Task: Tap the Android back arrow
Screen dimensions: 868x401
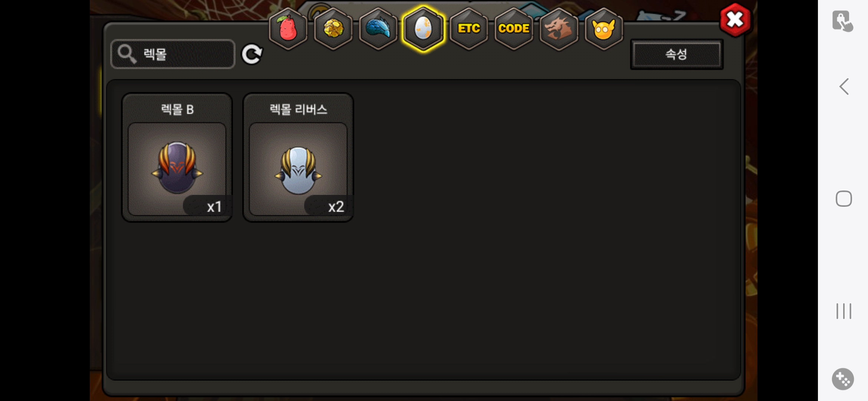Action: point(844,87)
